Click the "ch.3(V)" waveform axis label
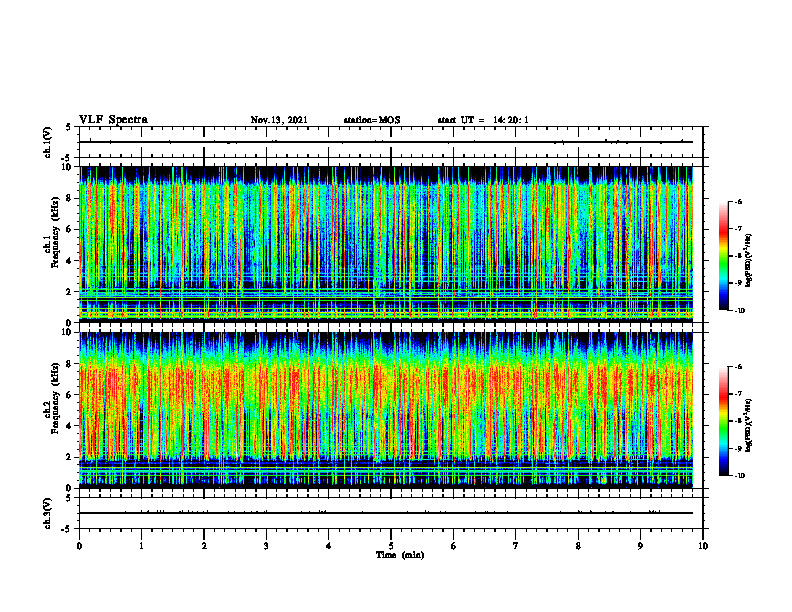Screen dimensions: 792x612 coord(47,513)
